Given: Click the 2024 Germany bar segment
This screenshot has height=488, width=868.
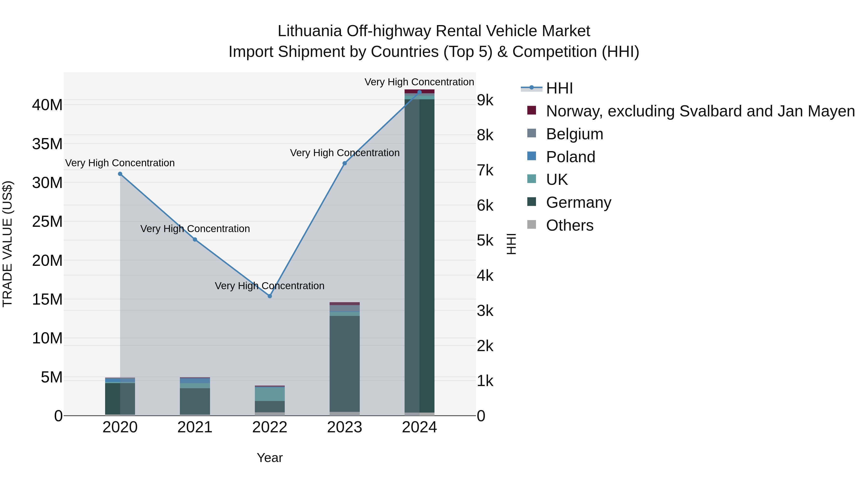Looking at the screenshot, I should click(420, 256).
